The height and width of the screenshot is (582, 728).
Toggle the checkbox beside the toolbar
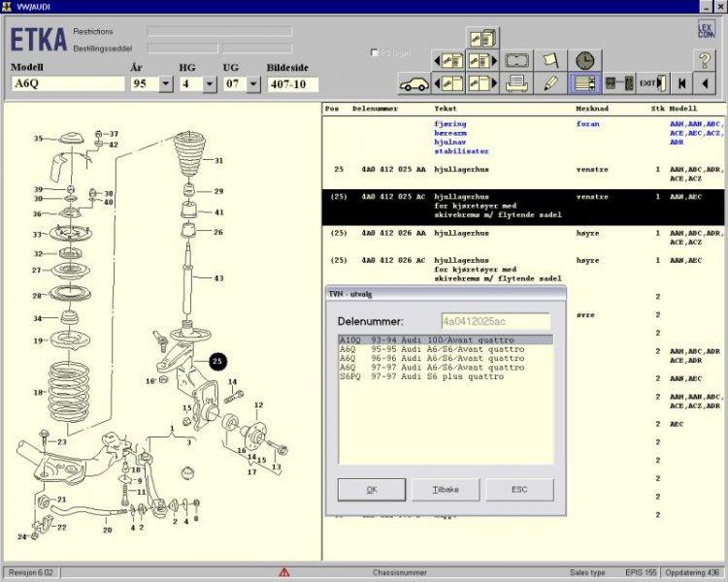pyautogui.click(x=376, y=52)
